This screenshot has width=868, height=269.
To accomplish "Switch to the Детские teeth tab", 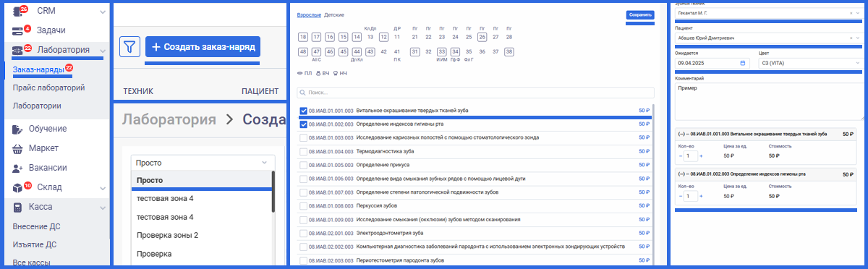I will 333,14.
